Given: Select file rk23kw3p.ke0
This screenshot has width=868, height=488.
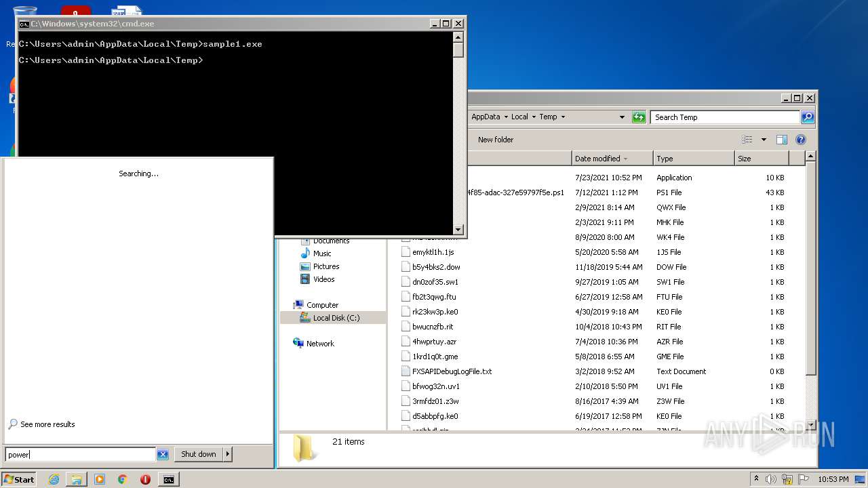Looking at the screenshot, I should tap(435, 312).
